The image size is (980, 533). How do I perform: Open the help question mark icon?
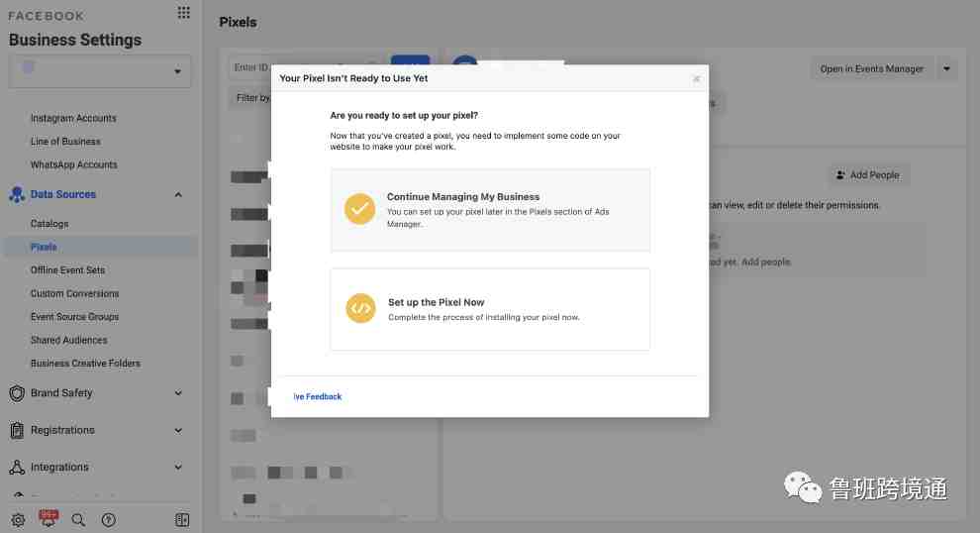109,520
